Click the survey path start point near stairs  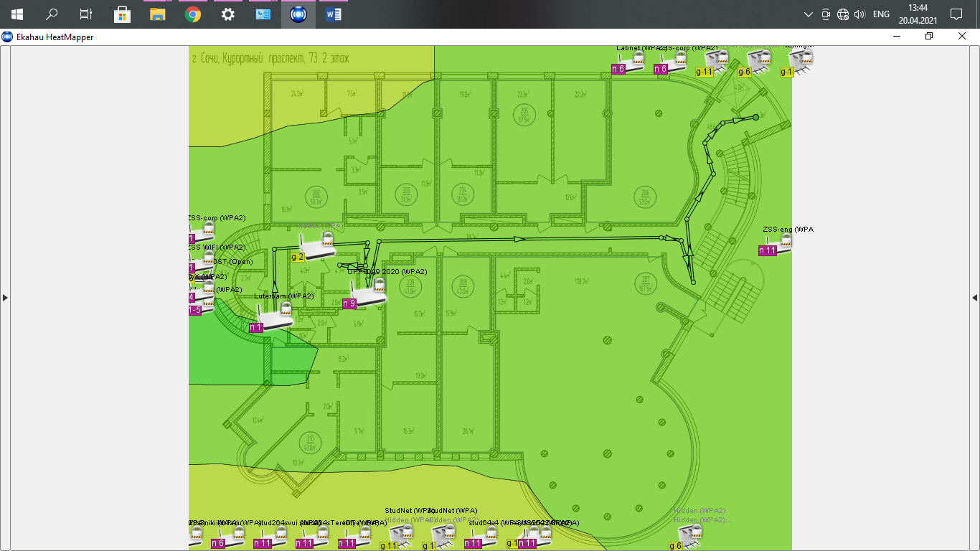[x=755, y=117]
